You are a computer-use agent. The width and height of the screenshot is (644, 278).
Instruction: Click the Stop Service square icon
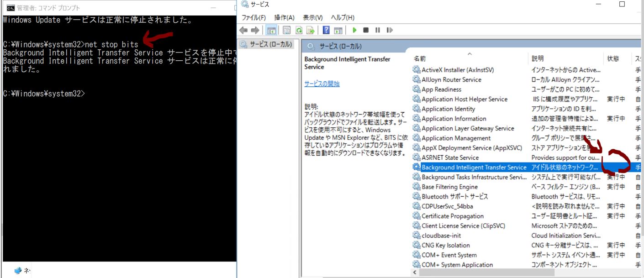[366, 30]
